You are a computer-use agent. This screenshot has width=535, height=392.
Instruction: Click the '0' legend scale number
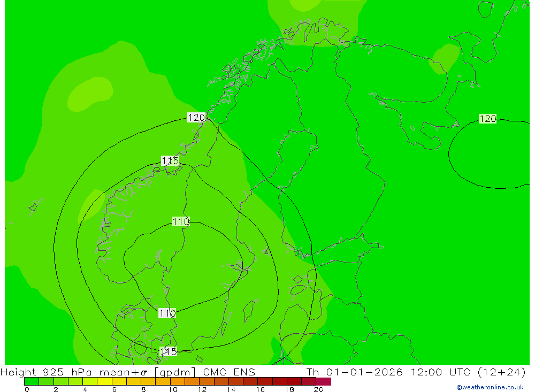pyautogui.click(x=27, y=389)
